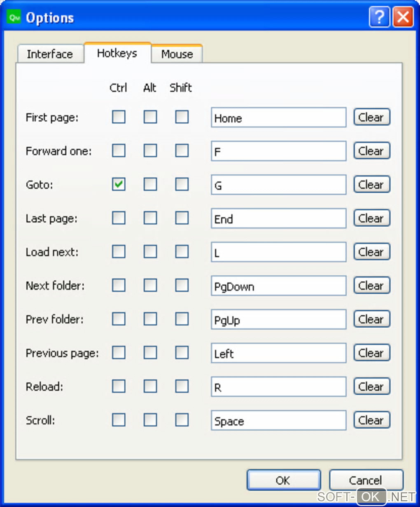Viewport: 420px width, 507px height.
Task: Uncheck the Ctrl checkbox for Goto
Action: tap(119, 184)
